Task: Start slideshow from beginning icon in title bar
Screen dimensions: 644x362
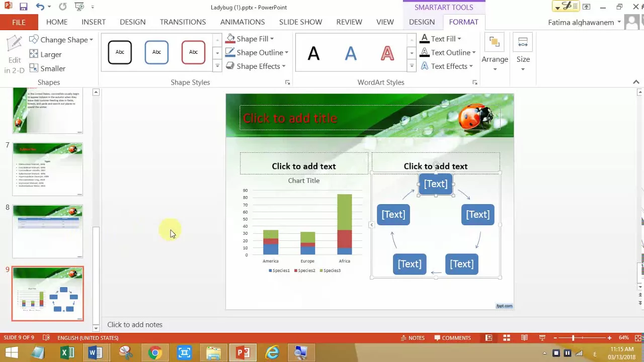Action: tap(78, 7)
